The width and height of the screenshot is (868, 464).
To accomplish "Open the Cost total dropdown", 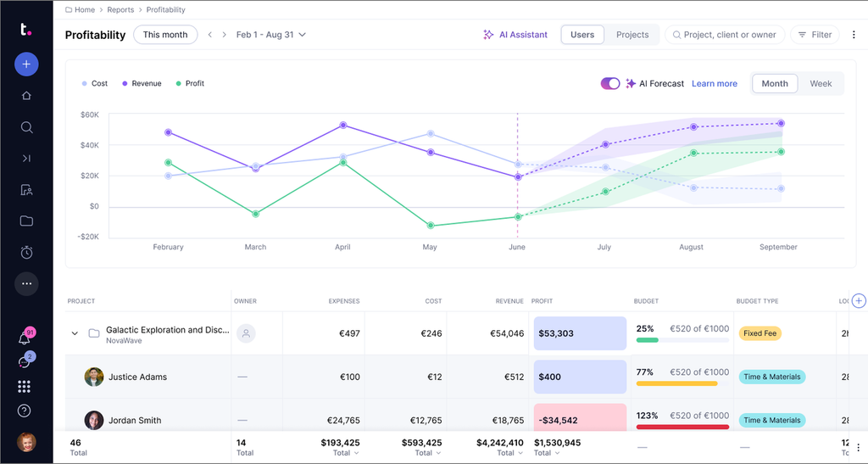I will pyautogui.click(x=428, y=452).
